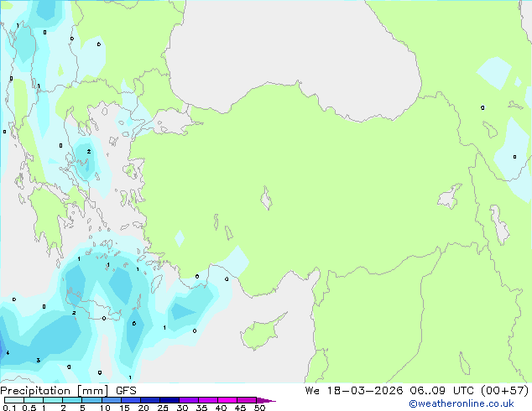Image resolution: width=532 pixels, height=411 pixels.
Task: Click the 'GFS' model label
Action: point(126,391)
